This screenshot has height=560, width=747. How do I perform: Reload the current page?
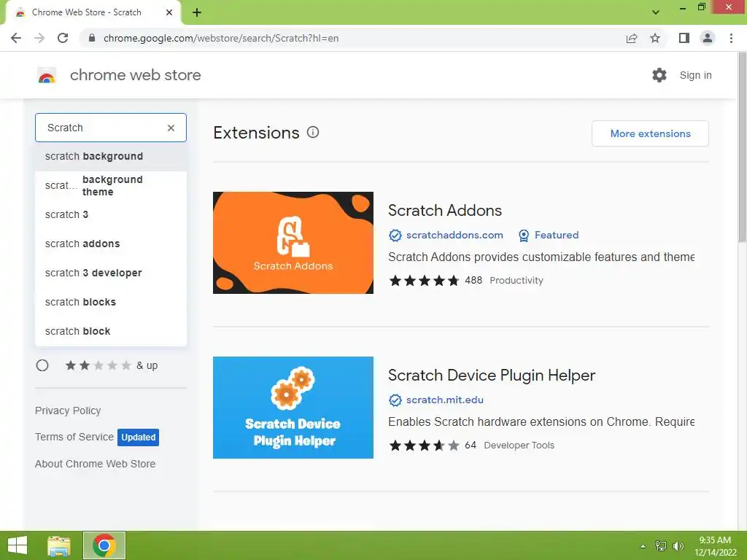coord(63,38)
